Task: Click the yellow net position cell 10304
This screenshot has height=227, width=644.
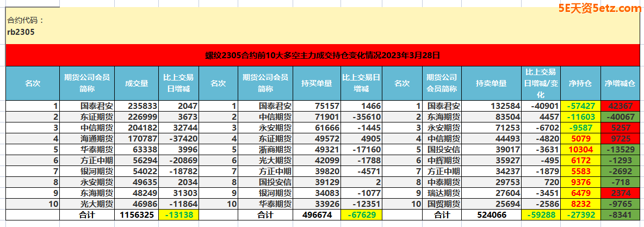Action: pos(580,150)
